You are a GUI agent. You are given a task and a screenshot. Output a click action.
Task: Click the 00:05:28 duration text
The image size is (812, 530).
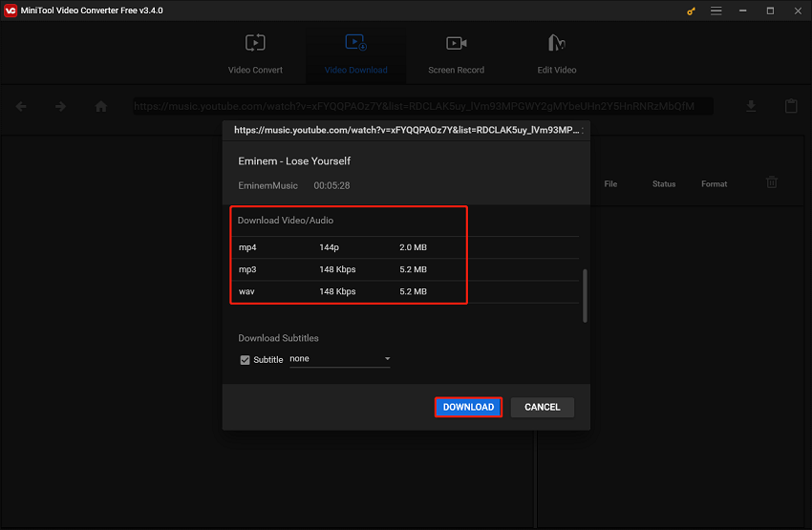tap(331, 185)
